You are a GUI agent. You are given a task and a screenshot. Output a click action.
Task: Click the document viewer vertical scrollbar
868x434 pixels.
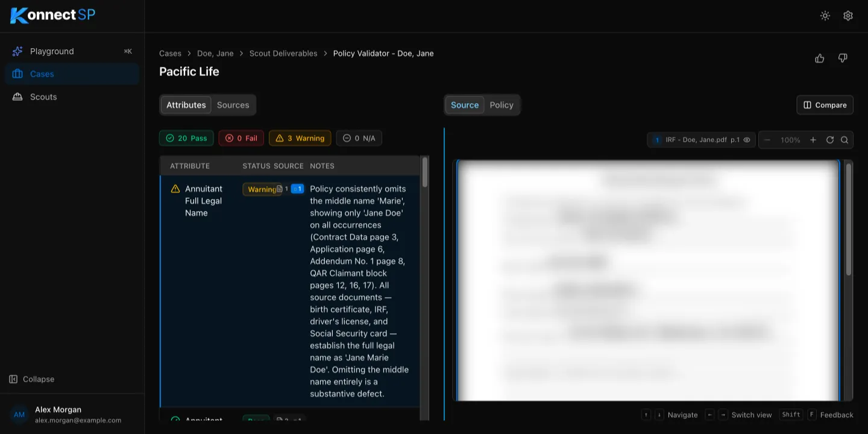(849, 219)
